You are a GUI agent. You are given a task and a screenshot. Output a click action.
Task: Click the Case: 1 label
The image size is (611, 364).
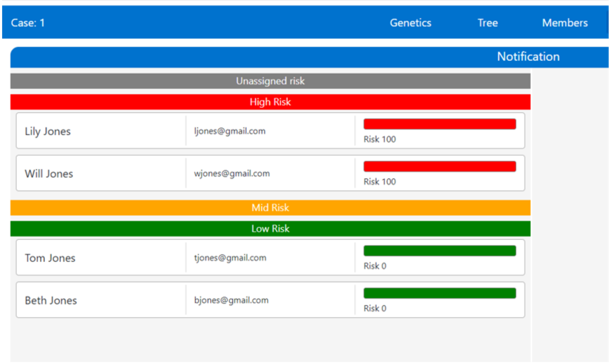pos(28,23)
